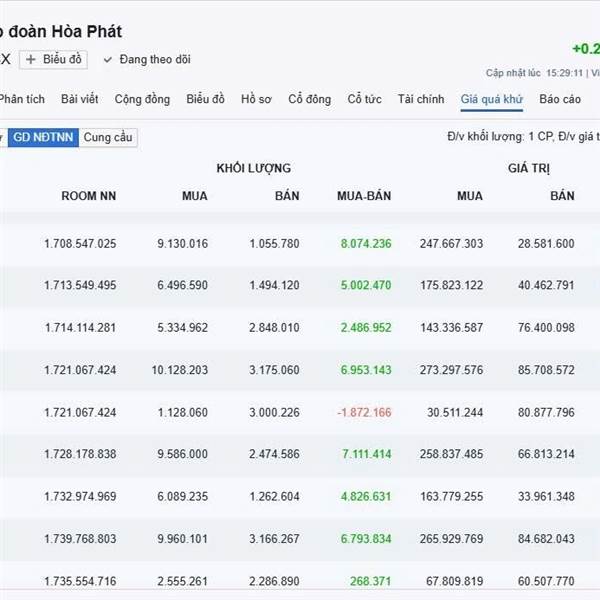The image size is (600, 600).
Task: Switch to the Biểu đồ tab
Action: (x=205, y=99)
